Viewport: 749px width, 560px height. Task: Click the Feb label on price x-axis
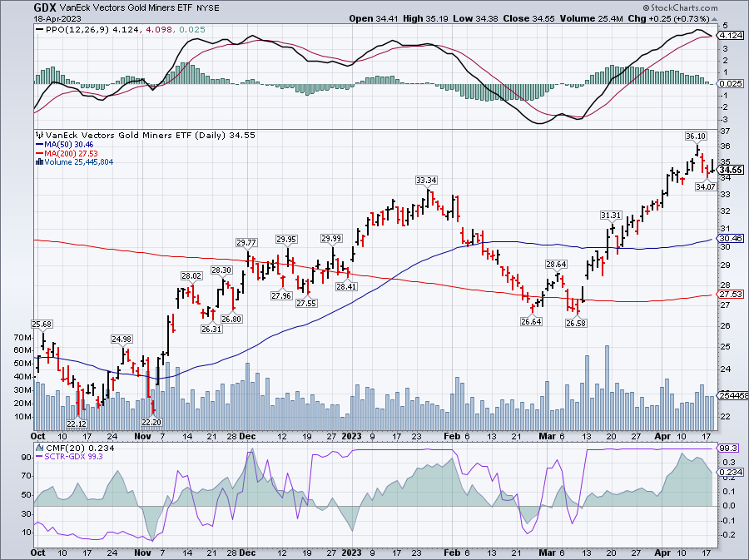(452, 436)
